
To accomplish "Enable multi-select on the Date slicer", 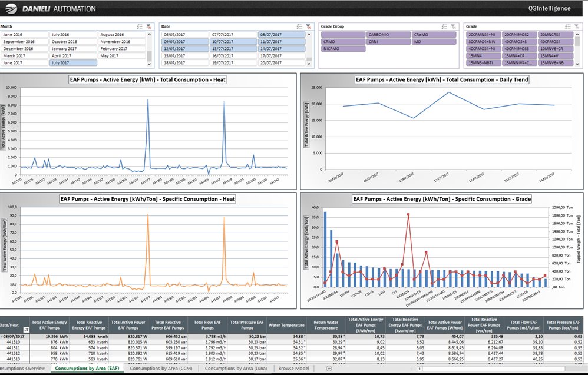I will coord(299,26).
